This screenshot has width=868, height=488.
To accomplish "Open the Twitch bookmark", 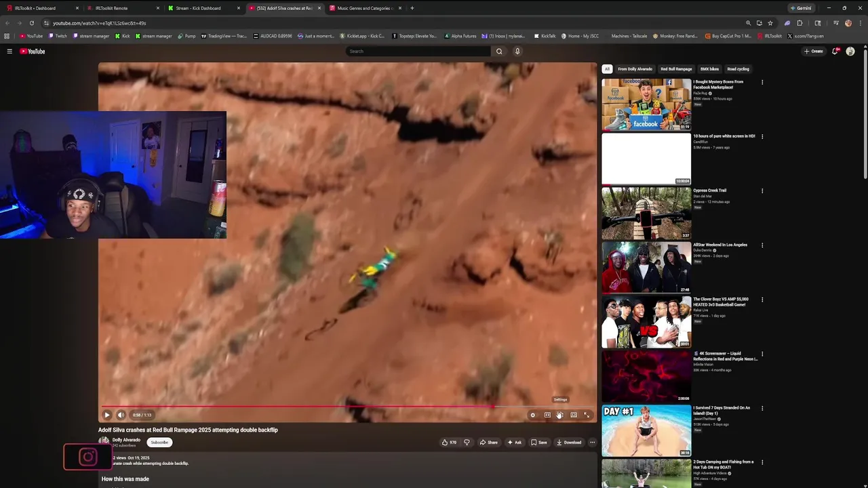I will (57, 36).
